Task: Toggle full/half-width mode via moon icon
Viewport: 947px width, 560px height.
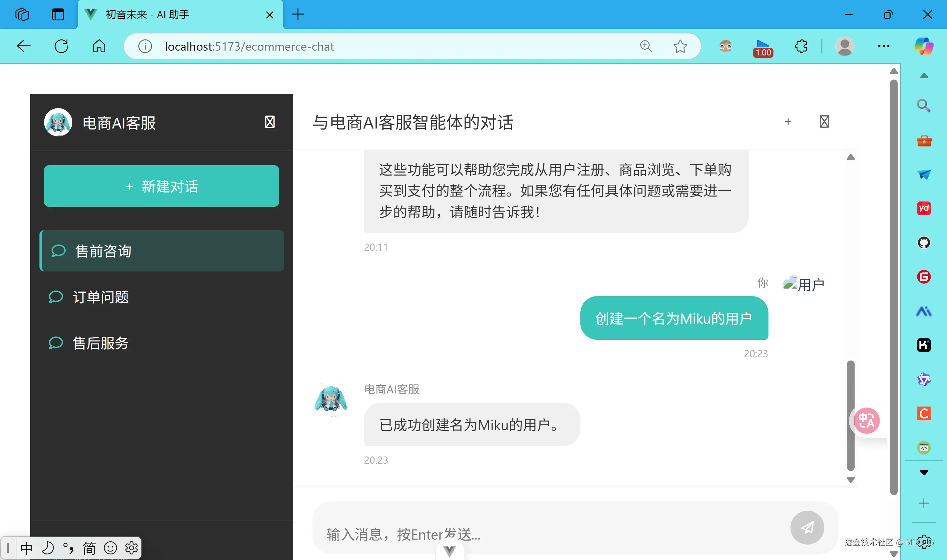Action: 48,548
